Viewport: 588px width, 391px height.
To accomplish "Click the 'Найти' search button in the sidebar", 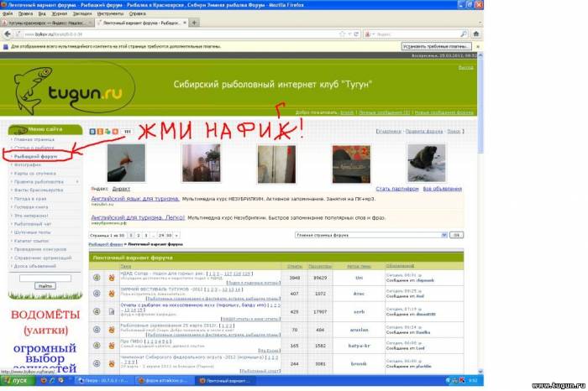I will [45, 286].
